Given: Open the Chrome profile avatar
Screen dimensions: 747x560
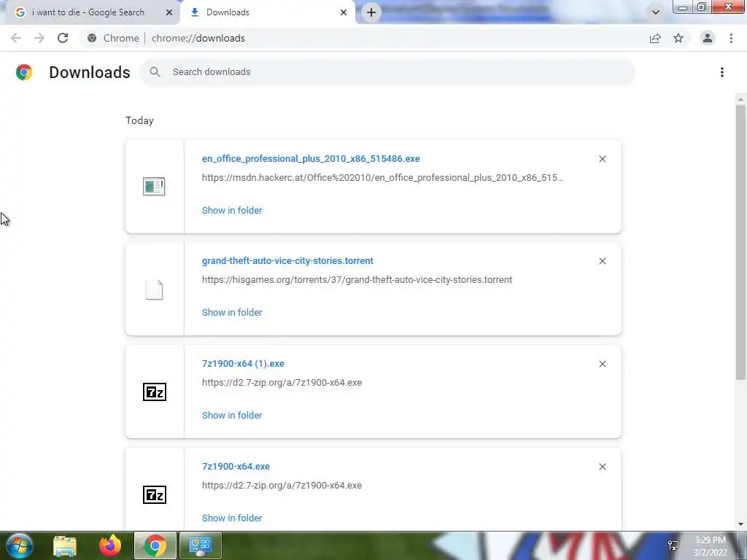Looking at the screenshot, I should click(708, 38).
